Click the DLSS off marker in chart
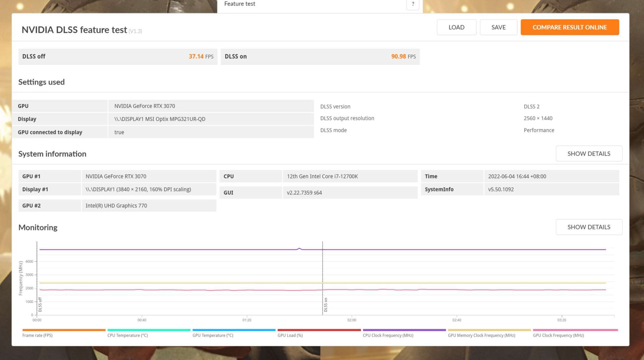Screen dimensions: 644x360 (x=40, y=305)
